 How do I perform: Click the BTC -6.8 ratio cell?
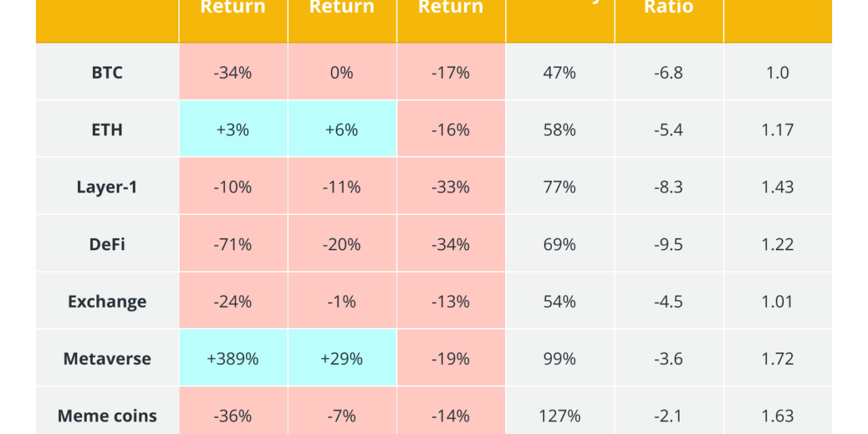pos(668,73)
